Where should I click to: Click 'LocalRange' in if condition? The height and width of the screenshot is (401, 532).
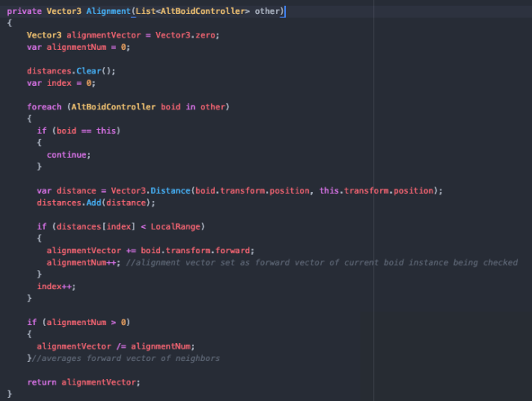[x=176, y=226]
